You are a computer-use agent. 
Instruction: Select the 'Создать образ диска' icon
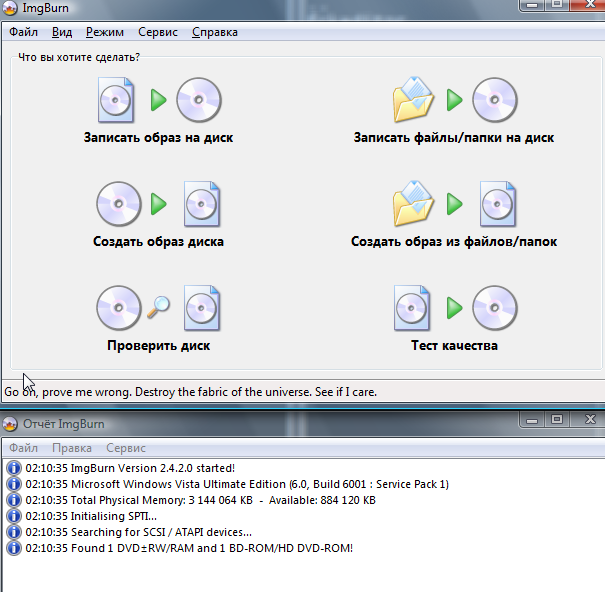pos(158,204)
